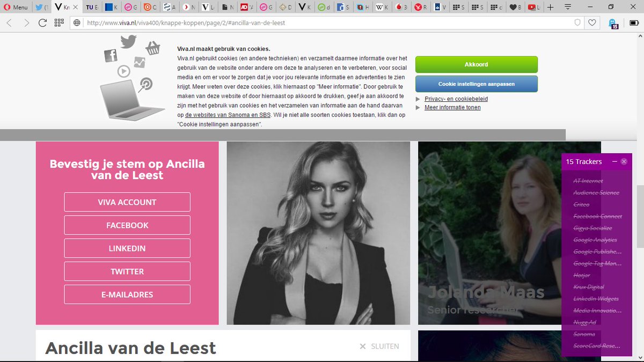Bookmark page with the heart icon
The height and width of the screenshot is (362, 644).
[592, 23]
